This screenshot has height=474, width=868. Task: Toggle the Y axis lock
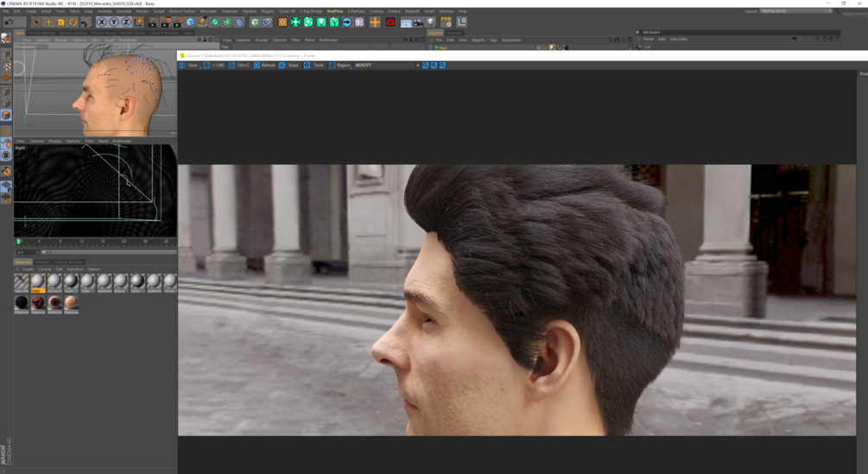113,22
